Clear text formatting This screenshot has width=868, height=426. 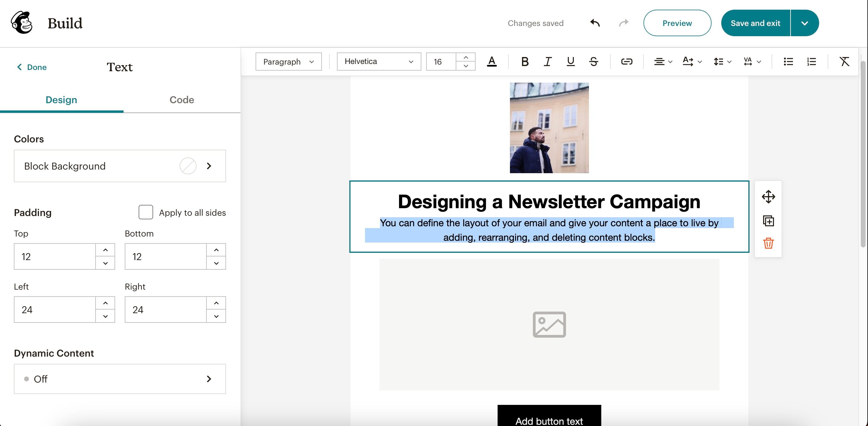844,62
